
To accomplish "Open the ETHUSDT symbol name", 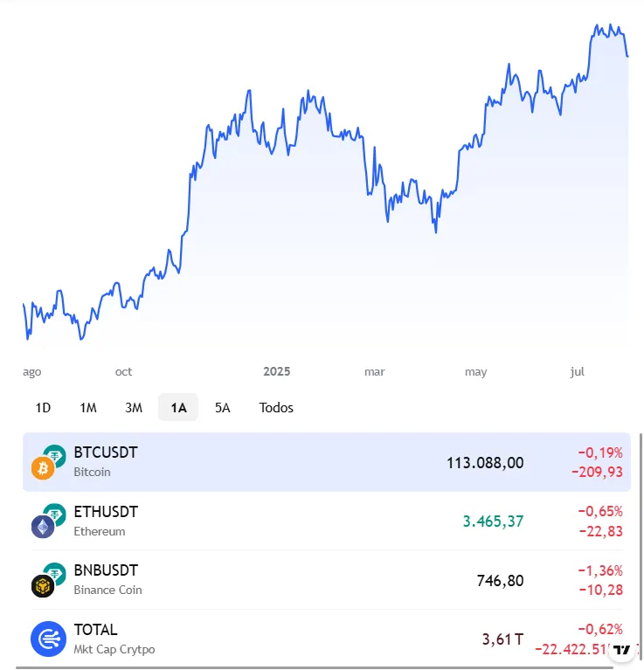I will point(106,512).
